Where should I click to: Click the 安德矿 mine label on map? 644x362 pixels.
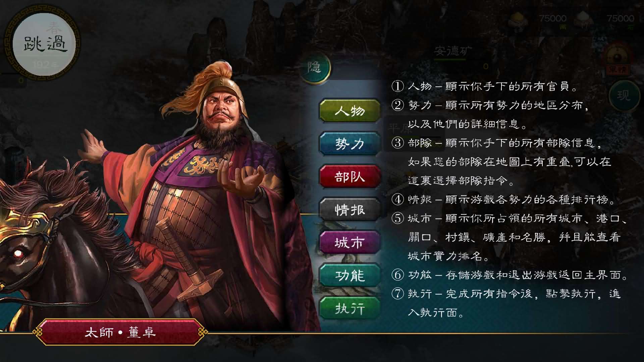point(453,51)
